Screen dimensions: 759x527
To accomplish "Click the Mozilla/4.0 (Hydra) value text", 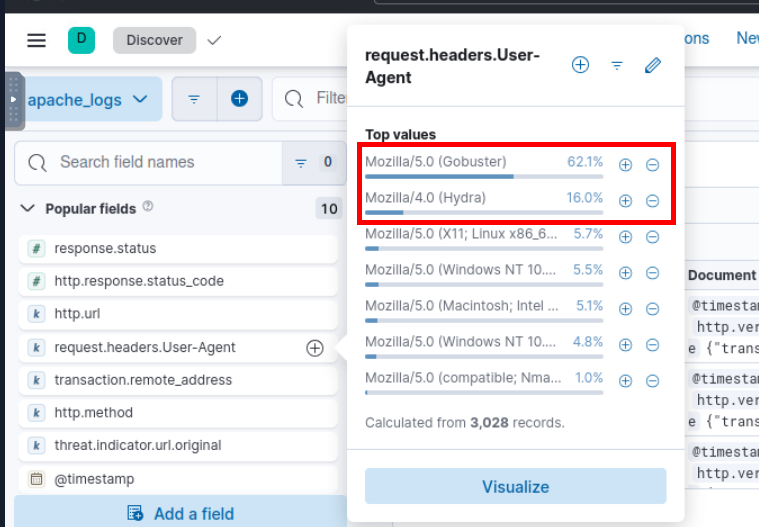I will pos(425,198).
